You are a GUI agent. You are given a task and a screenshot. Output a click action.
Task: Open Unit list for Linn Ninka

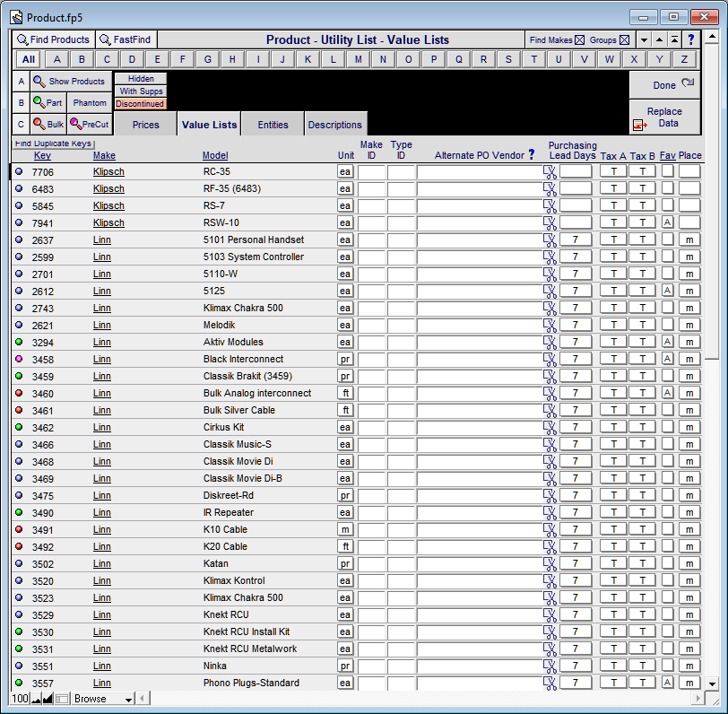[345, 666]
